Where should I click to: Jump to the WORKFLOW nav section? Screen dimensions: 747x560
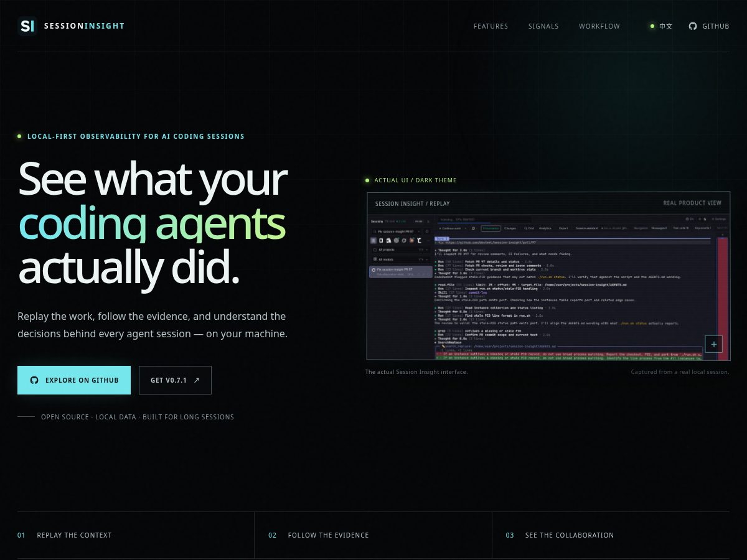[599, 26]
